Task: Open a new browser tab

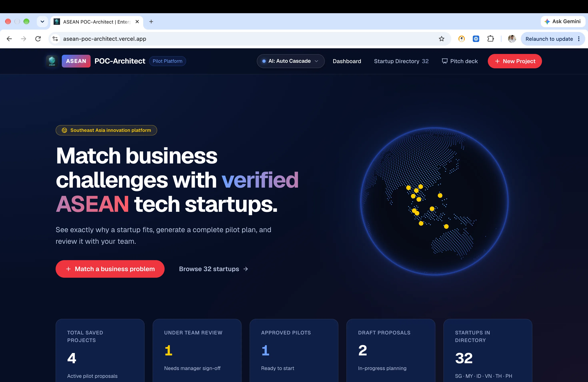Action: click(151, 22)
